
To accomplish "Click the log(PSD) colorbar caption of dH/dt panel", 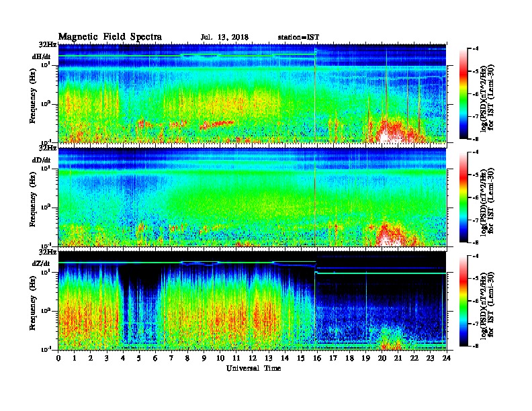I will [488, 98].
